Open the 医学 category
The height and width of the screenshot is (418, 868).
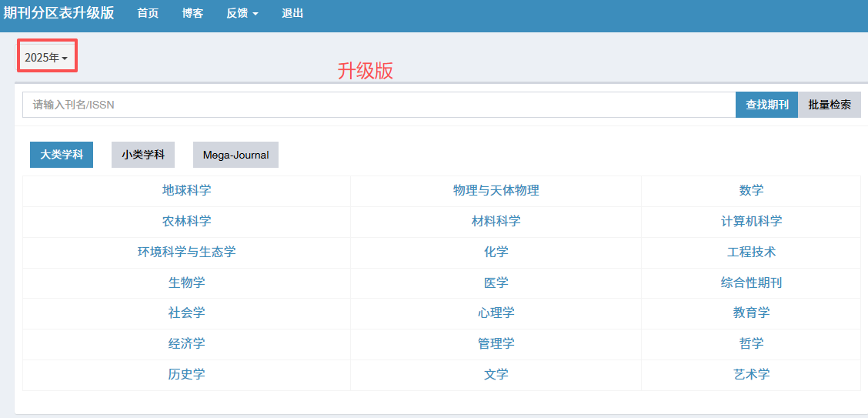(496, 283)
